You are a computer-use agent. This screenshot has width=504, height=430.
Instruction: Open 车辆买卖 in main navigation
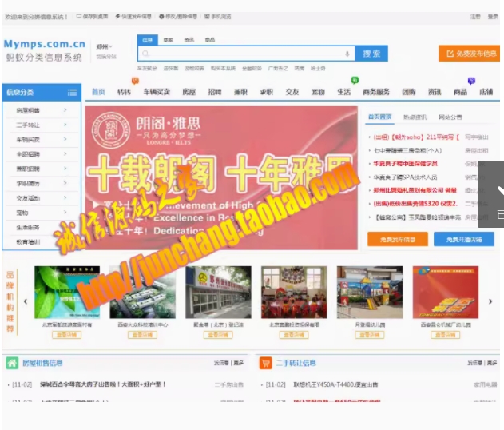pos(157,92)
